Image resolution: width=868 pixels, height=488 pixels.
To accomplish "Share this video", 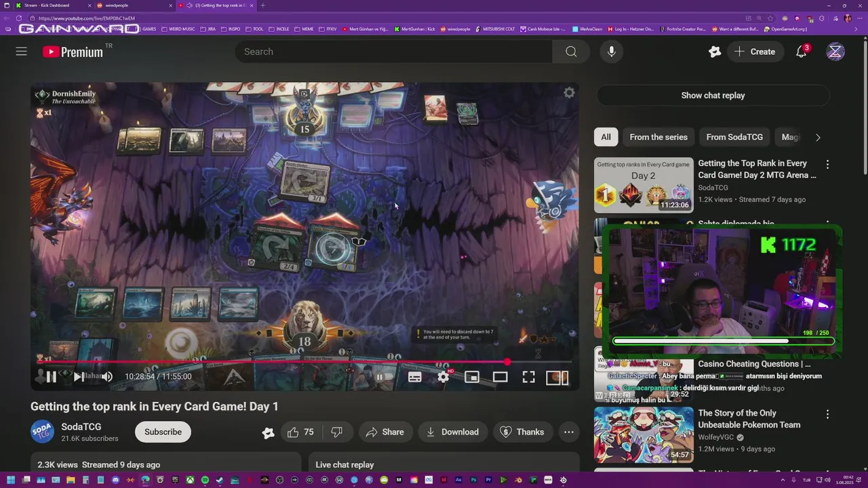I will 384,432.
